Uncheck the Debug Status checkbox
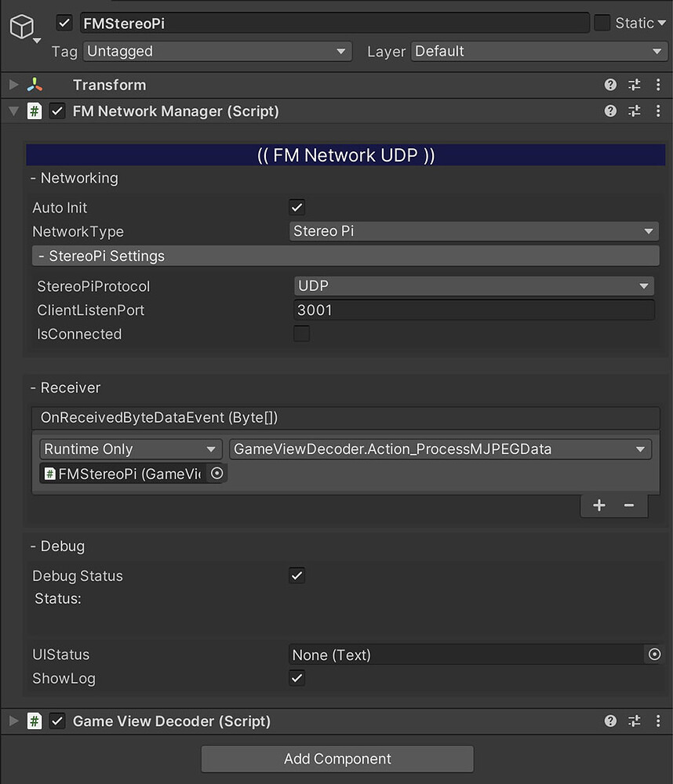The height and width of the screenshot is (784, 673). coord(296,575)
